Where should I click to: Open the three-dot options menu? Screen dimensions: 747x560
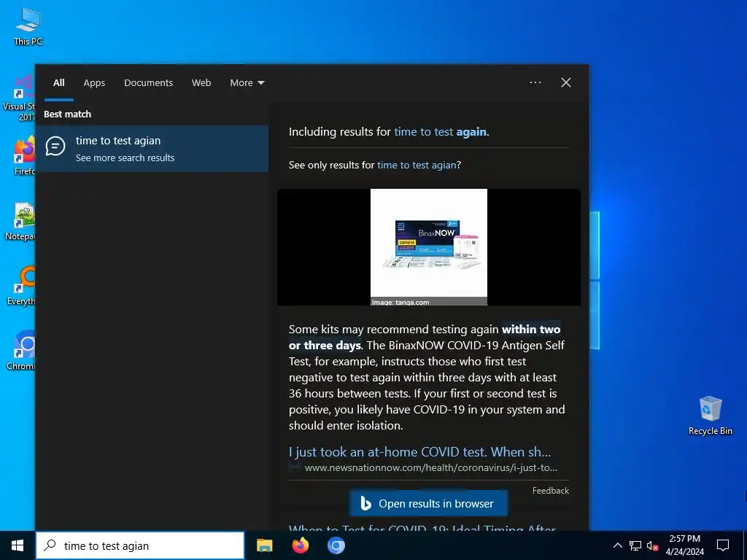[535, 82]
